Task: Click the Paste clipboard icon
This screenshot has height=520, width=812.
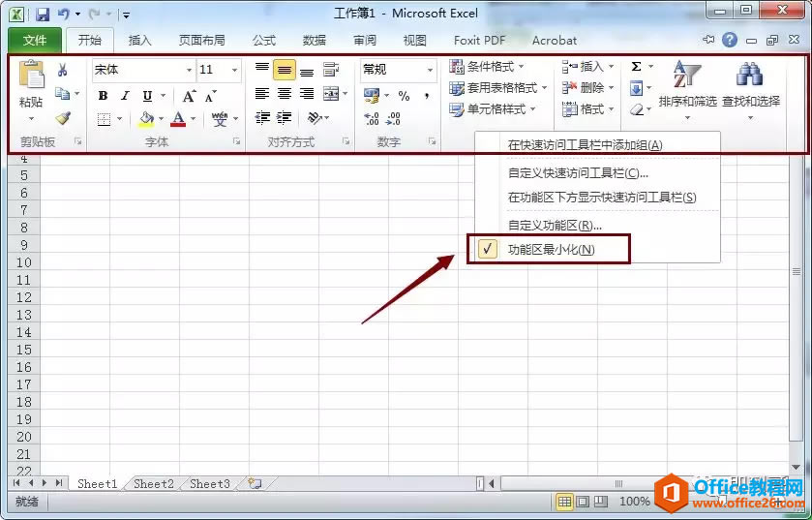Action: 31,76
